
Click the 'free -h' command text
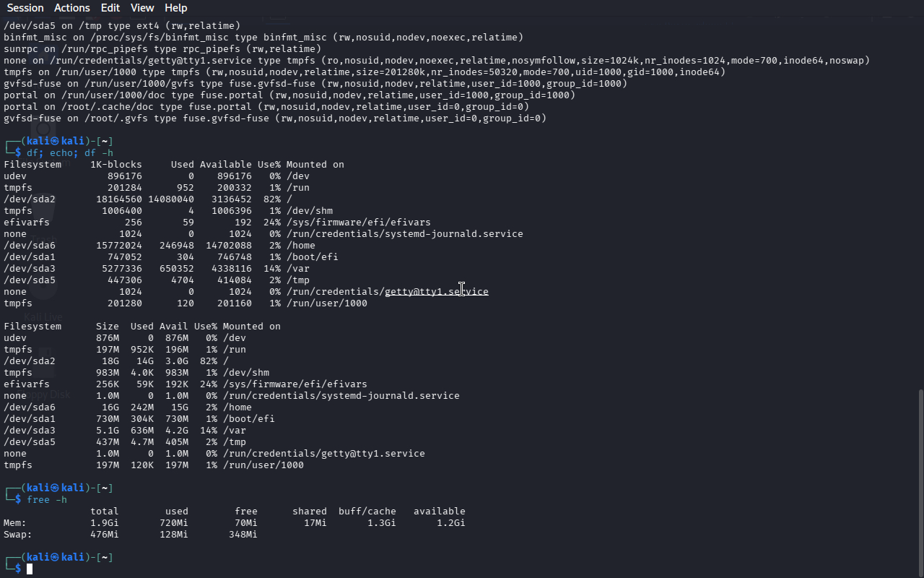47,500
